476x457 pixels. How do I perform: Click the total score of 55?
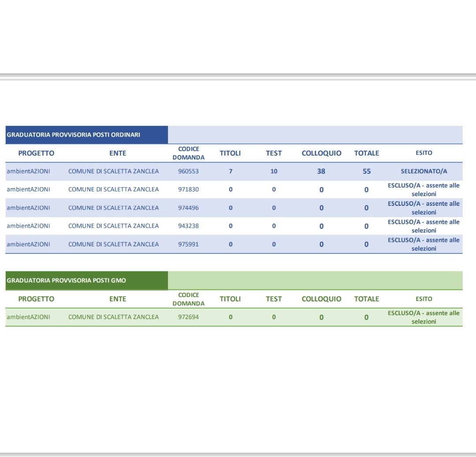click(x=367, y=171)
